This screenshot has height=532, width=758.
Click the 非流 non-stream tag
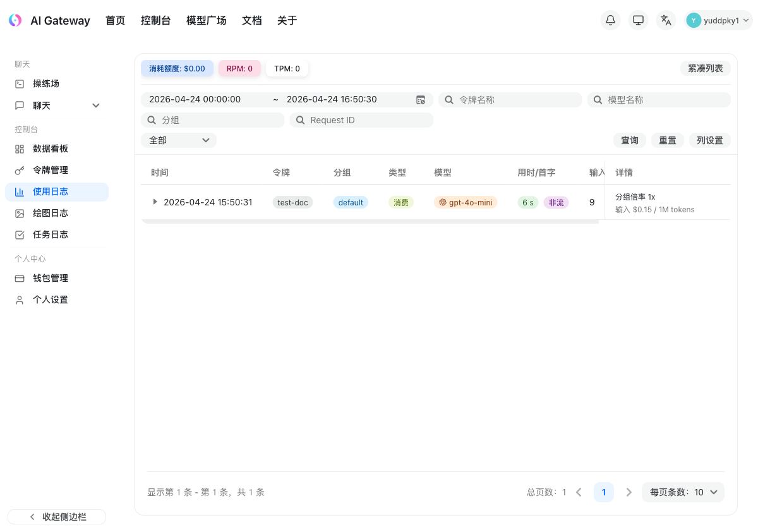point(556,202)
